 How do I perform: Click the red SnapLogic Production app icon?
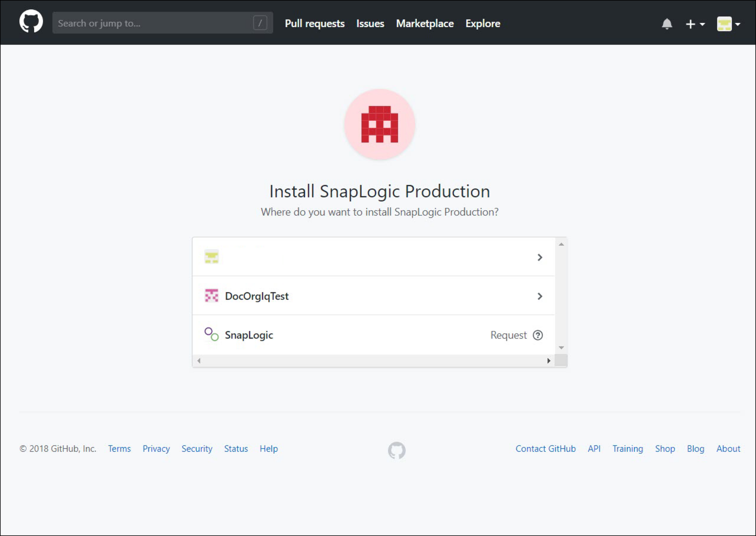[379, 125]
